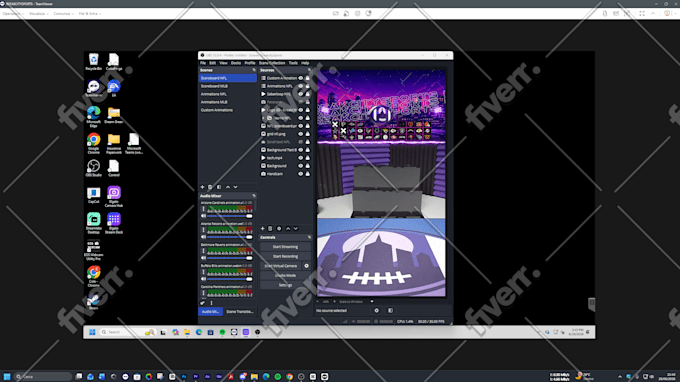The height and width of the screenshot is (382, 680).
Task: Move source down in the Sources toolbar
Action: [296, 229]
